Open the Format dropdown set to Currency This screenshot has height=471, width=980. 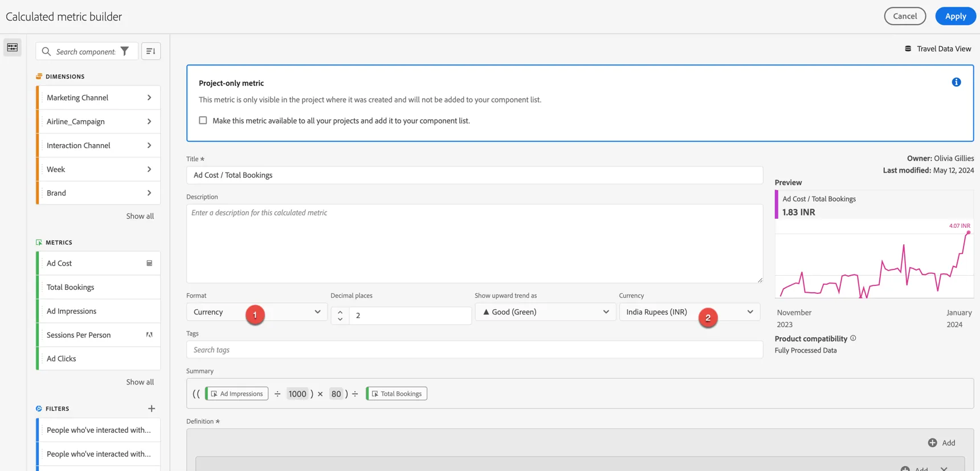257,312
